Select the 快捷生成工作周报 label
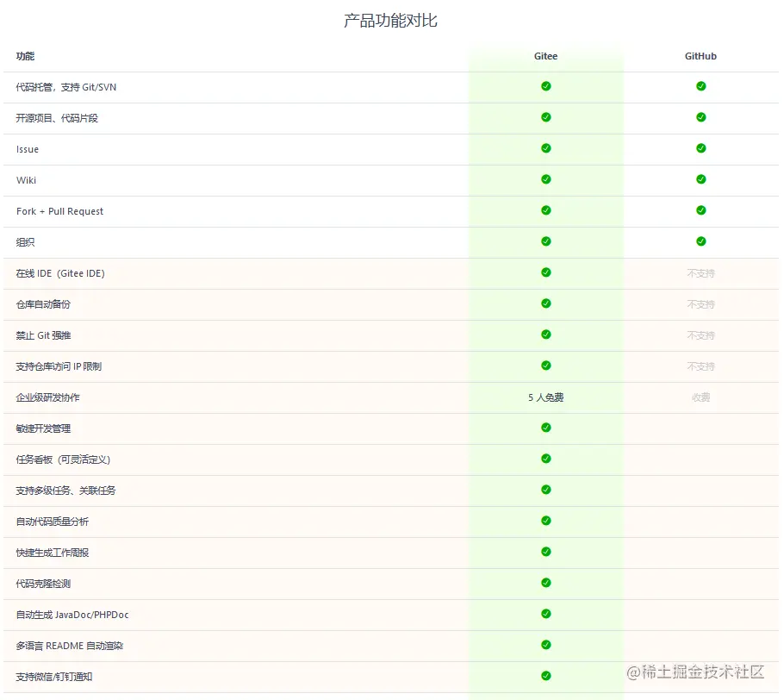Viewport: 784px width, 700px height. coord(53,553)
